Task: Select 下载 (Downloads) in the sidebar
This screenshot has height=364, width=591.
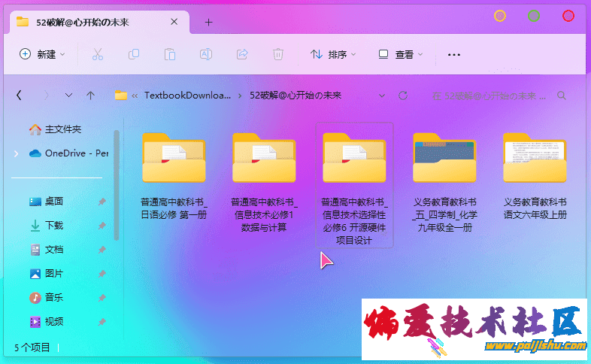Action: (x=53, y=226)
